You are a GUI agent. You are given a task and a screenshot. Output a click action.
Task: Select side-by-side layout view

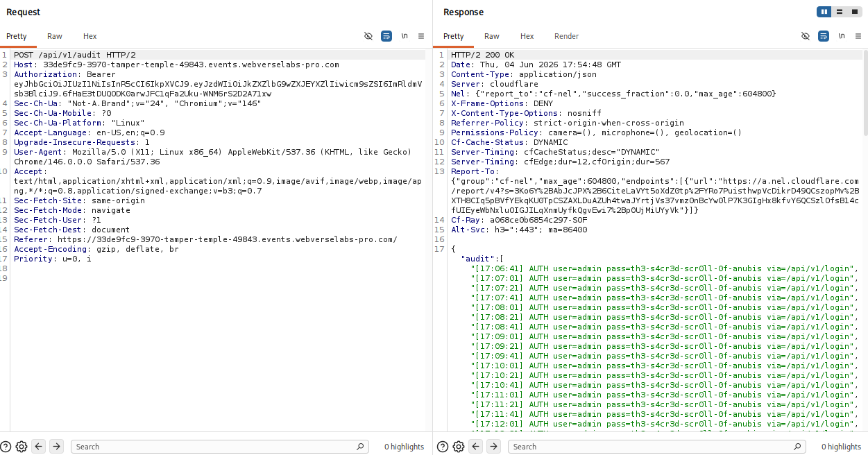click(824, 12)
